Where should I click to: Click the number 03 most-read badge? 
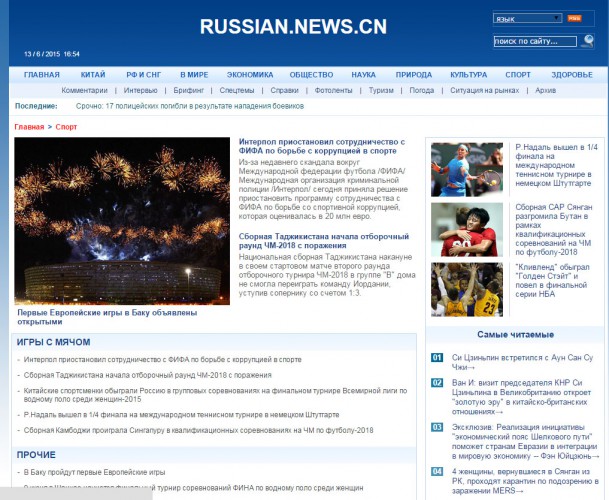[x=437, y=425]
